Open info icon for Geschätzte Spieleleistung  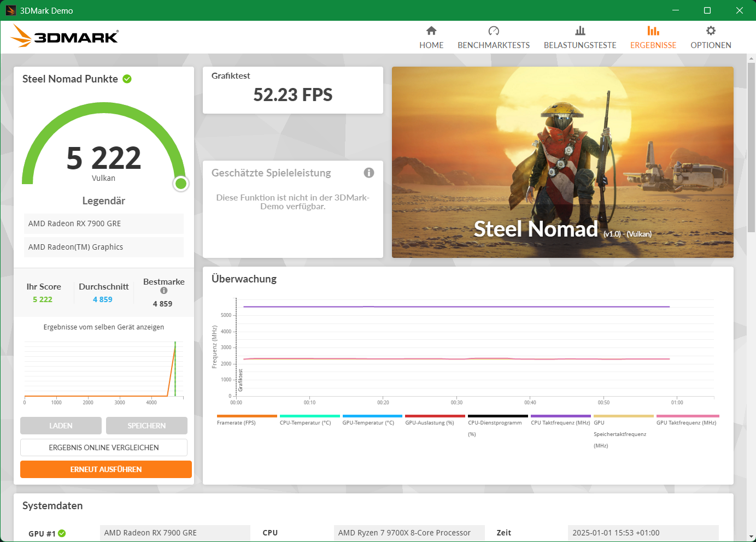coord(369,173)
